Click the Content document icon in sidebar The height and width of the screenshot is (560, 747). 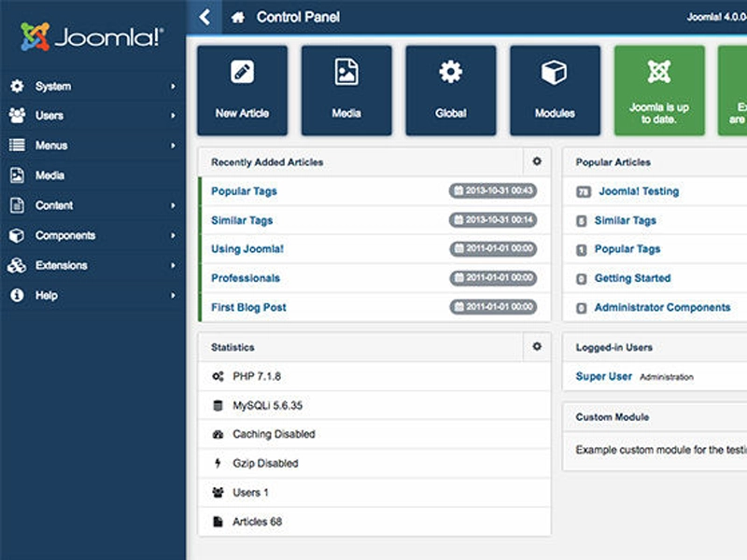pos(17,205)
